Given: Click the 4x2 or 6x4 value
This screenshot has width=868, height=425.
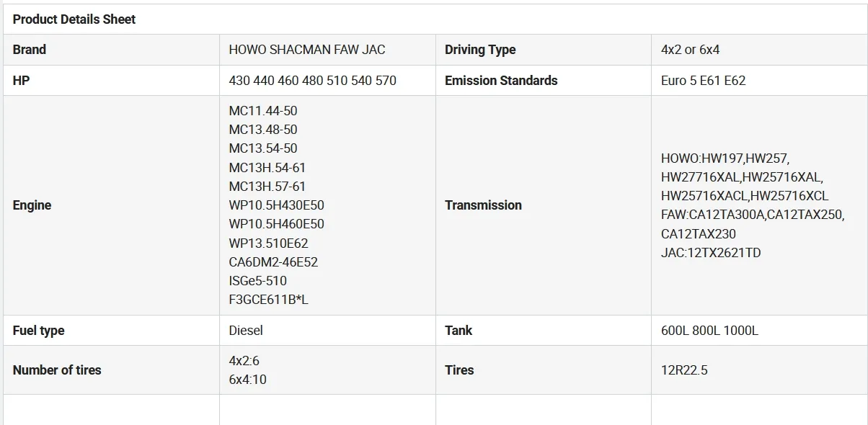Looking at the screenshot, I should tap(690, 50).
